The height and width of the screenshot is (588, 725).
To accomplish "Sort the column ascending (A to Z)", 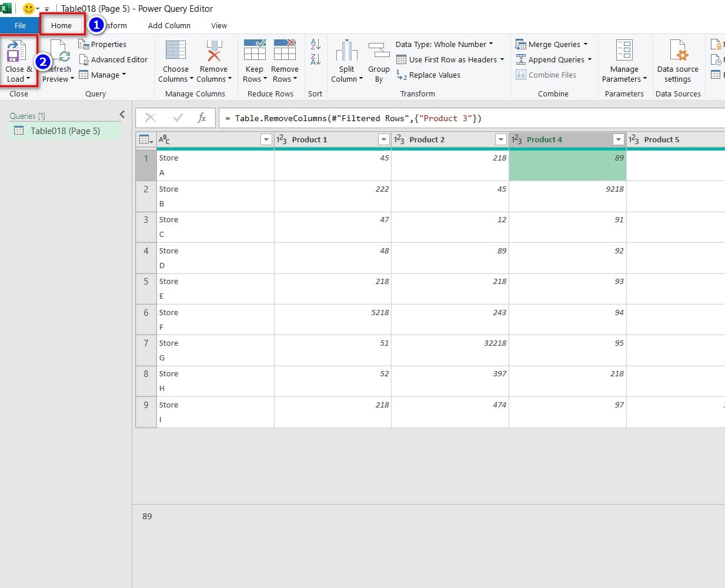I will click(315, 44).
